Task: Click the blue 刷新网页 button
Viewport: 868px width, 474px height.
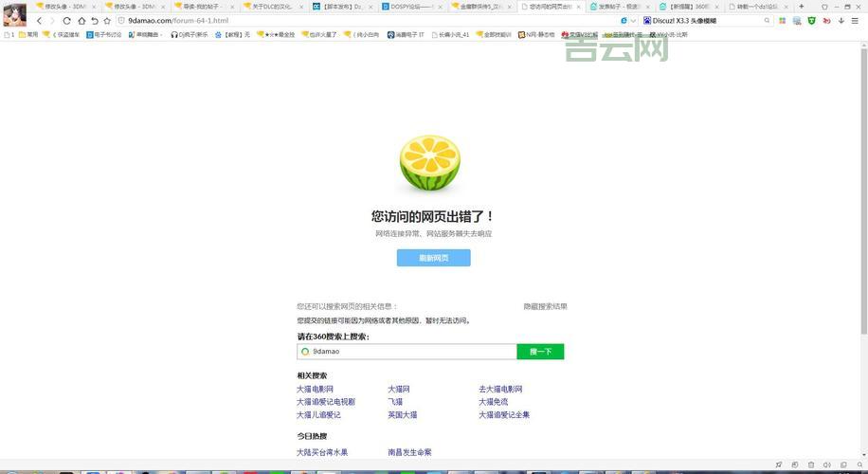Action: pos(433,258)
